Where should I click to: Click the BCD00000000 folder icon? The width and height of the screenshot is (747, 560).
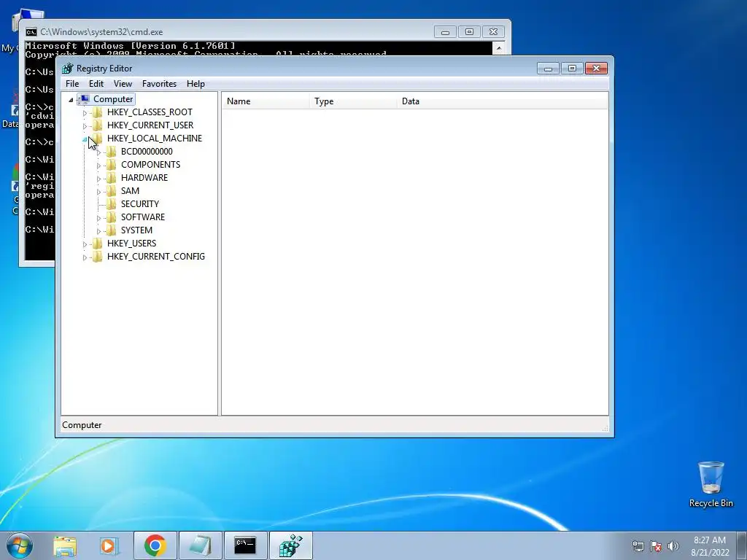(x=111, y=152)
